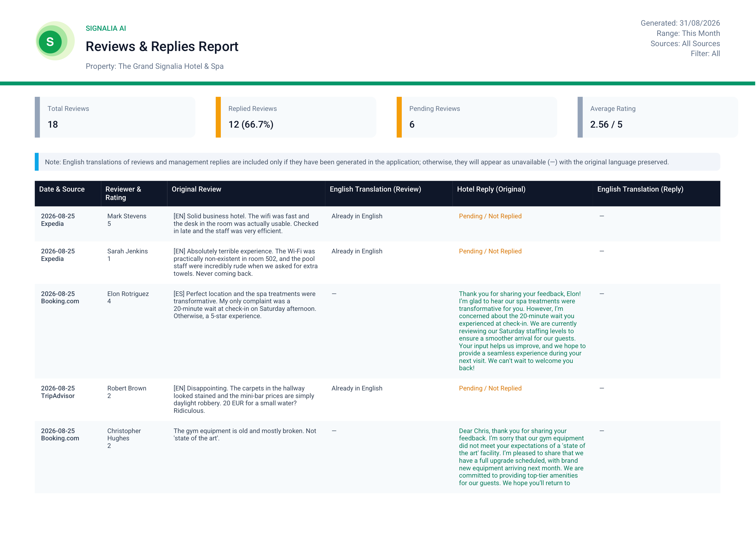756x534 pixels.
Task: Click Already in English in Mark Stevens row
Action: pyautogui.click(x=357, y=216)
